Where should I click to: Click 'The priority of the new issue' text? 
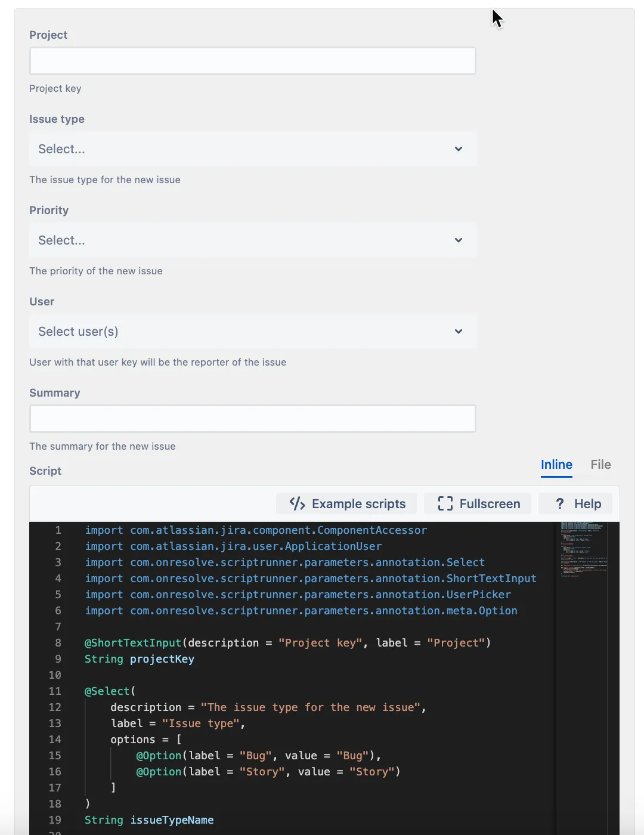coord(96,271)
